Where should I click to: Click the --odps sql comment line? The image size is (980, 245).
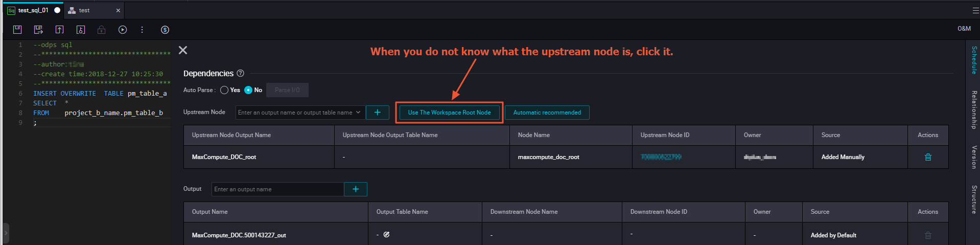point(53,45)
